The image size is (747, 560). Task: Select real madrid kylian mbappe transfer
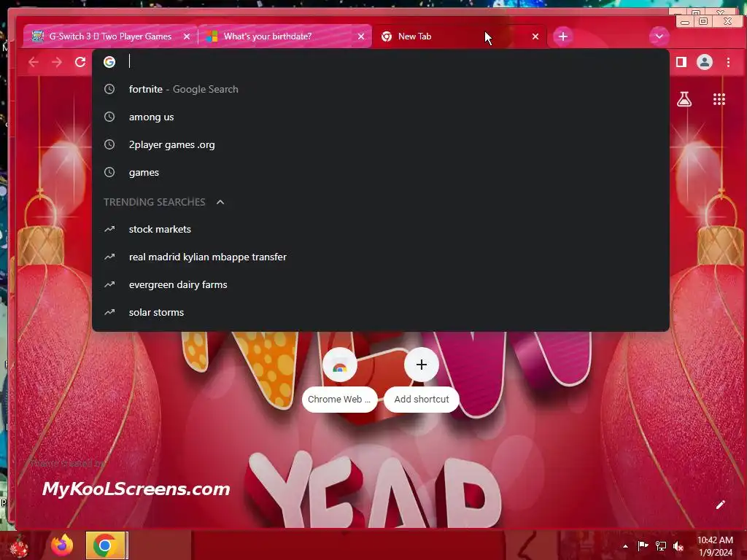point(380,257)
